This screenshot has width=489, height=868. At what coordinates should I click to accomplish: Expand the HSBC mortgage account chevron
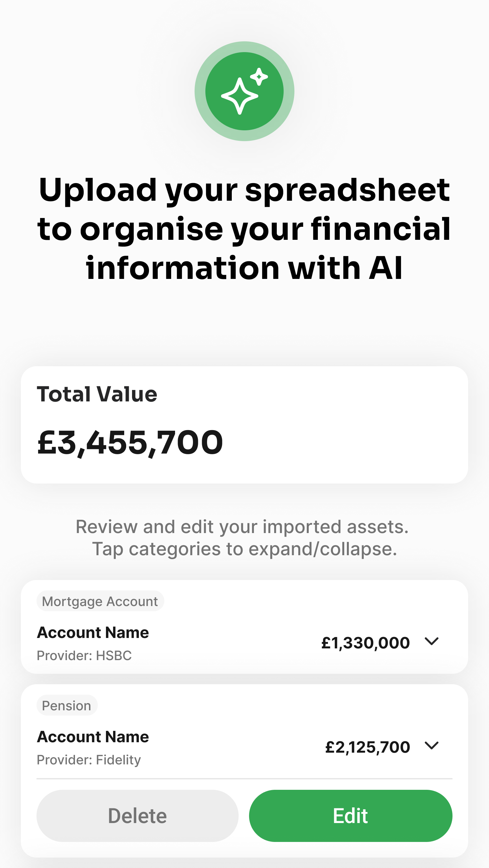point(431,641)
